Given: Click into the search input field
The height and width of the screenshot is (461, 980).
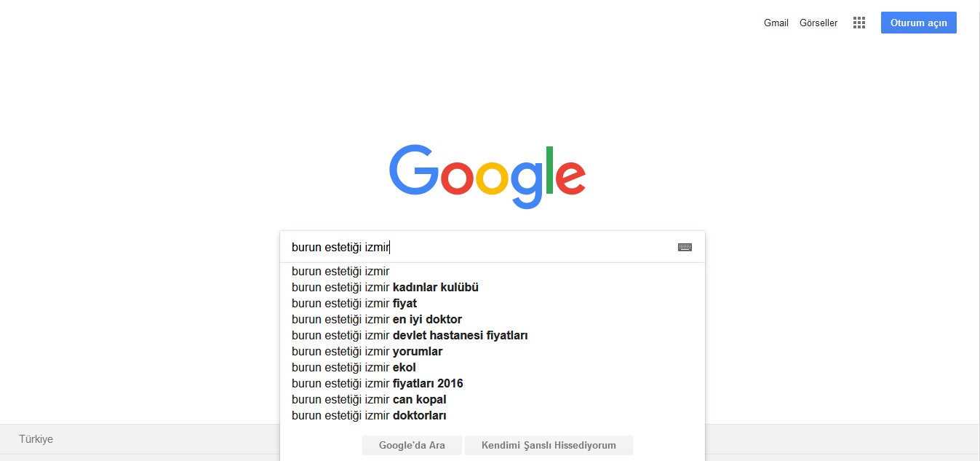Looking at the screenshot, I should pos(480,247).
